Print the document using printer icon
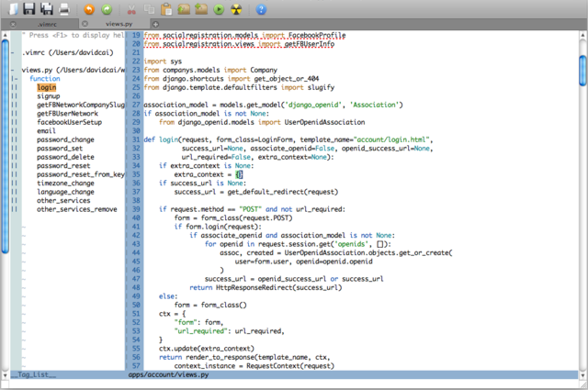This screenshot has height=390, width=588. 64,9
